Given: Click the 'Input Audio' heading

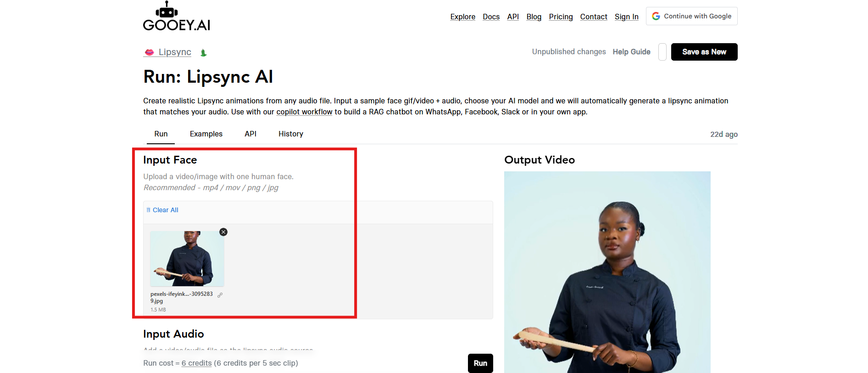Looking at the screenshot, I should (173, 334).
